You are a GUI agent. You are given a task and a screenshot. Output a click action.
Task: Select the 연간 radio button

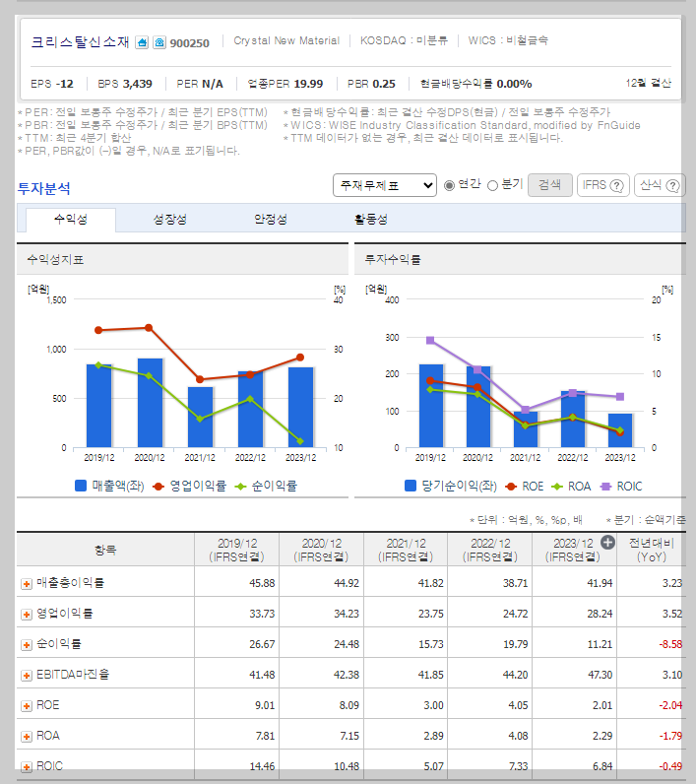click(x=449, y=185)
